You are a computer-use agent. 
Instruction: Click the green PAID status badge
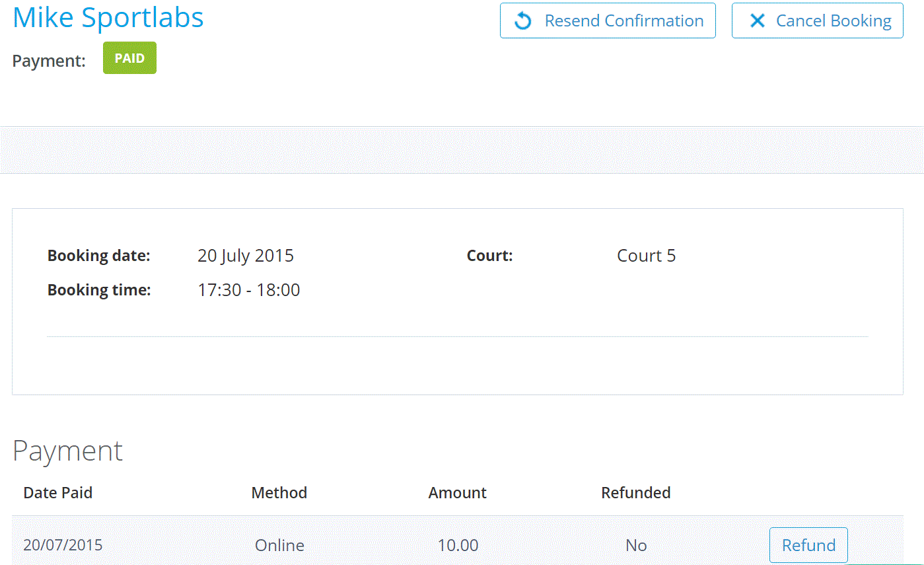pyautogui.click(x=129, y=58)
